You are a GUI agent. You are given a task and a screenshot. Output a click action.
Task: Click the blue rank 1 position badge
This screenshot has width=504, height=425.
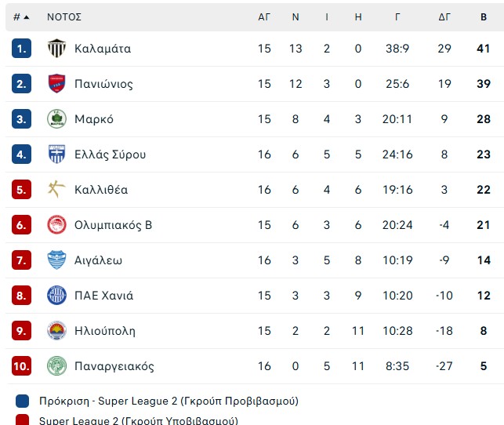coord(22,49)
